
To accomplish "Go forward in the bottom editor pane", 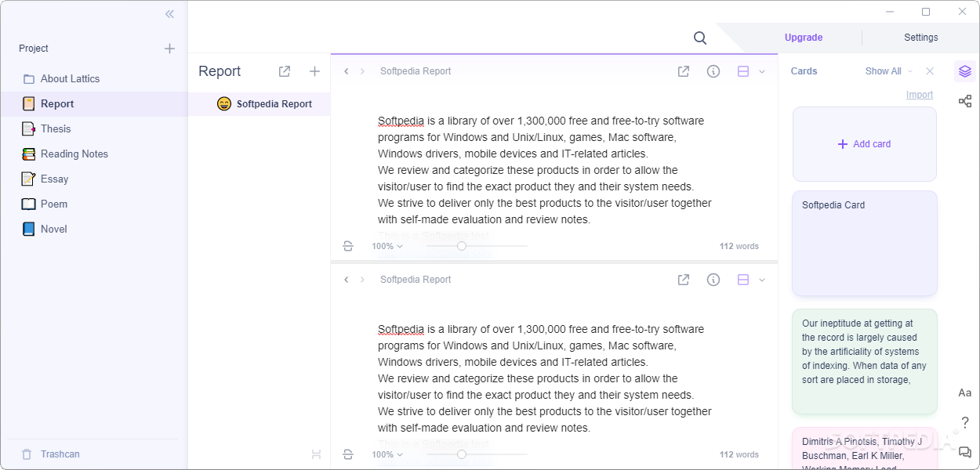I will tap(362, 280).
